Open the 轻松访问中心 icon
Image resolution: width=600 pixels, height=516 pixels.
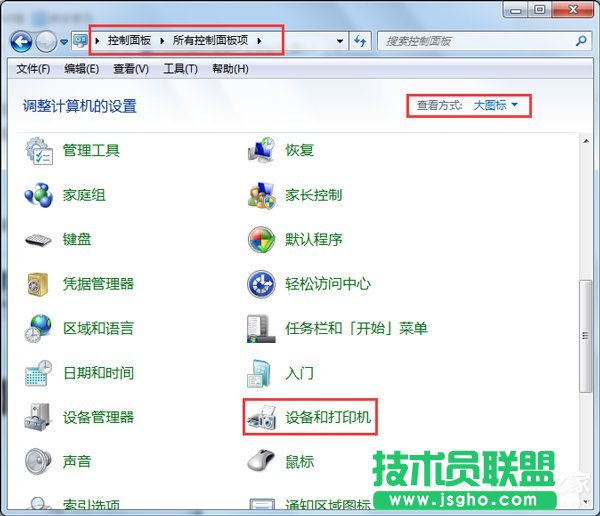(x=261, y=284)
